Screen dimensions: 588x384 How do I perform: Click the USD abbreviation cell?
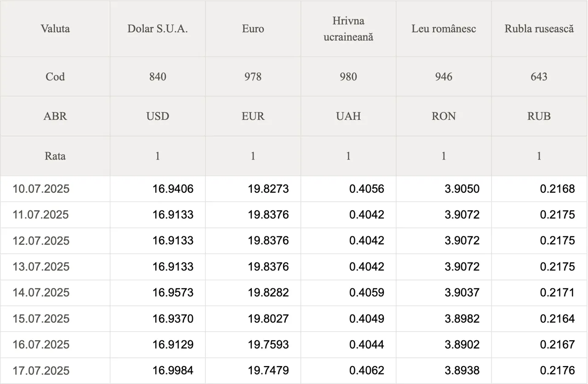[158, 116]
